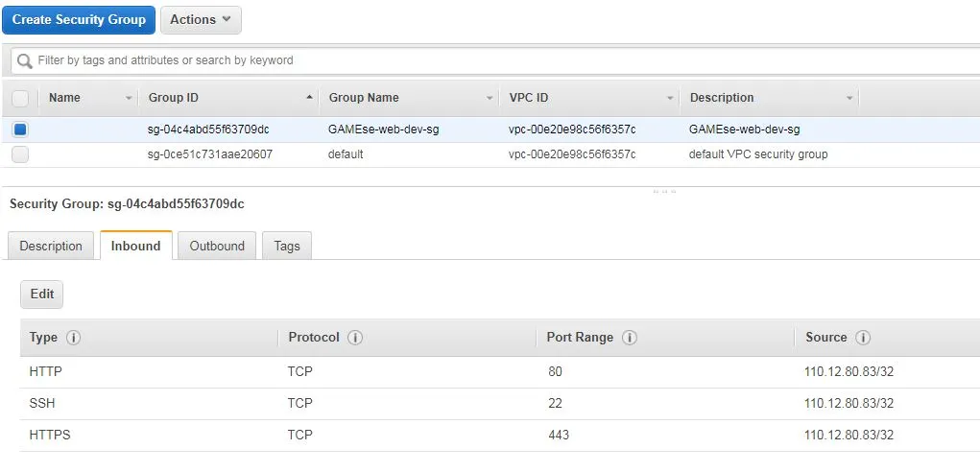The height and width of the screenshot is (472, 980).
Task: Toggle the select-all header checkbox
Action: coord(20,98)
